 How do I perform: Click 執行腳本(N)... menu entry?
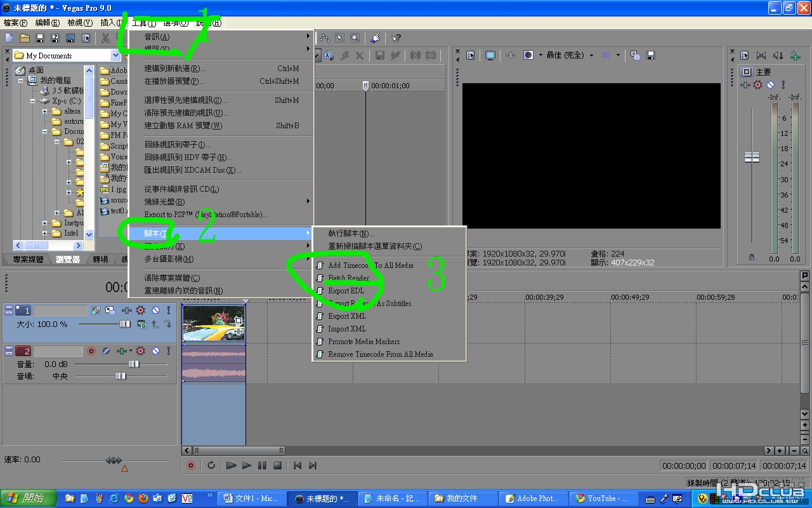pyautogui.click(x=390, y=234)
